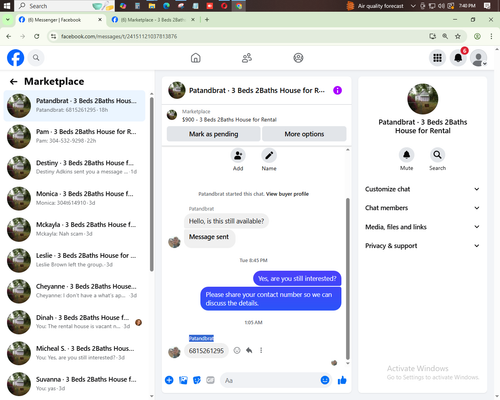Viewport: 500px width, 400px height.
Task: Click the Mark as pending button
Action: (213, 134)
